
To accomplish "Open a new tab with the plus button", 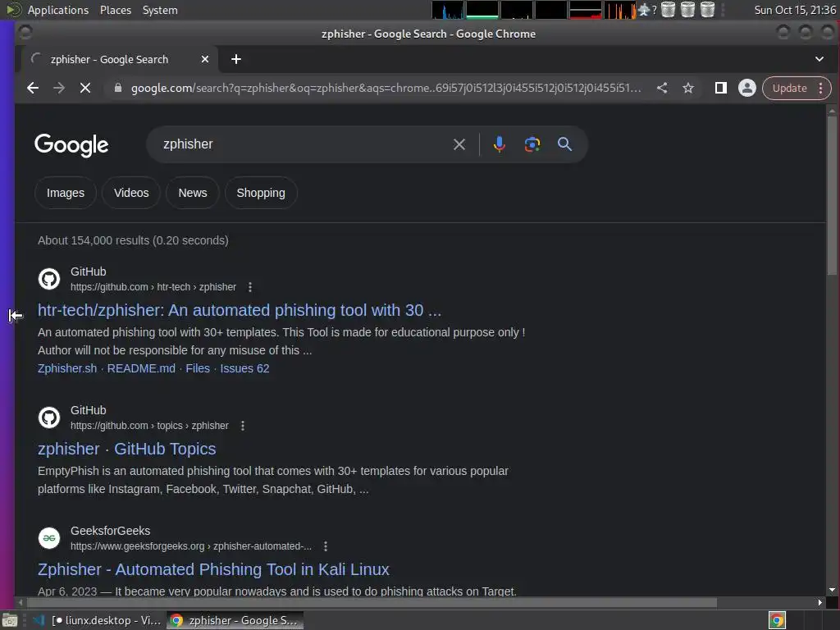I will pos(235,59).
